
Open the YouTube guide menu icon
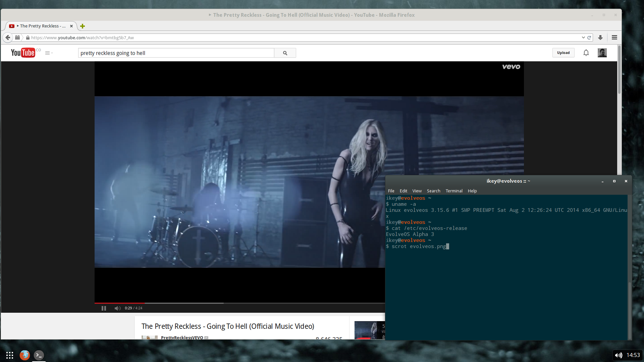[49, 53]
